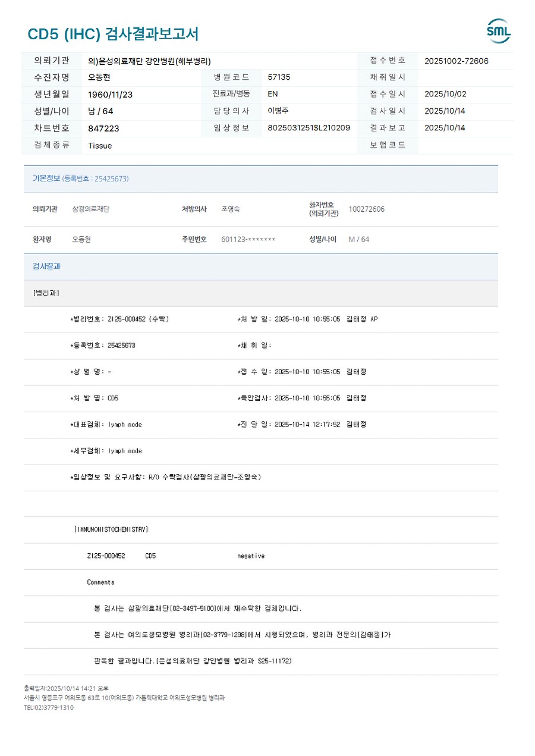Click the Comments label

(x=100, y=582)
